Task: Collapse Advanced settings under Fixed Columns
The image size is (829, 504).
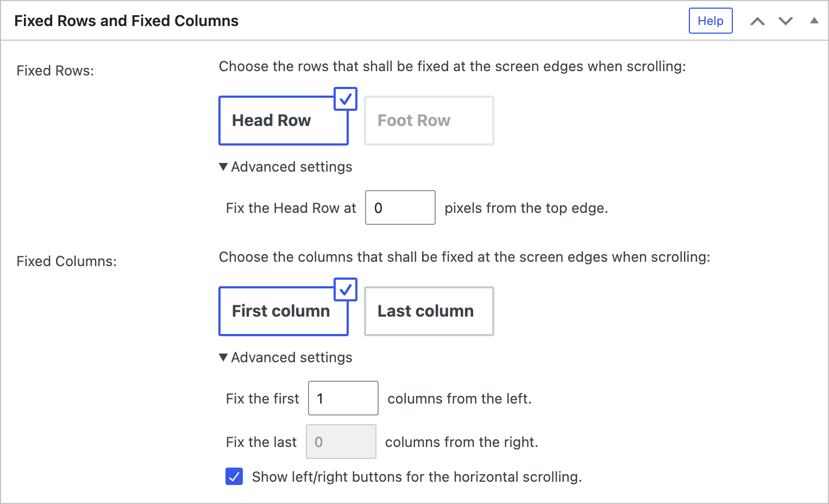Action: (x=285, y=357)
